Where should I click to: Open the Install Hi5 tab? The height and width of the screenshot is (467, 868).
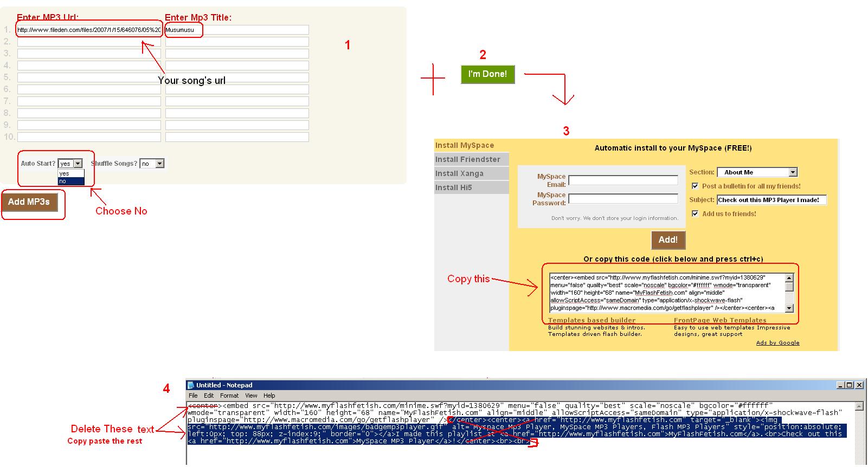[x=454, y=187]
